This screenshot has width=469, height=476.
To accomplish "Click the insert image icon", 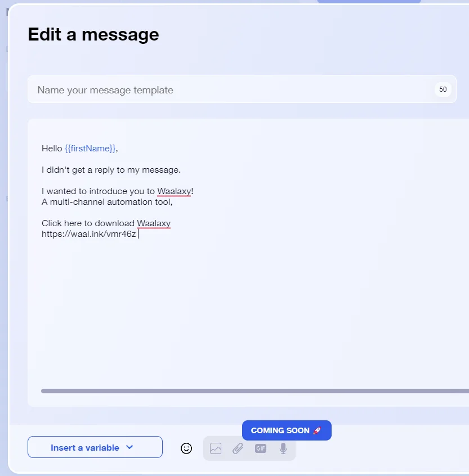I will [x=216, y=448].
